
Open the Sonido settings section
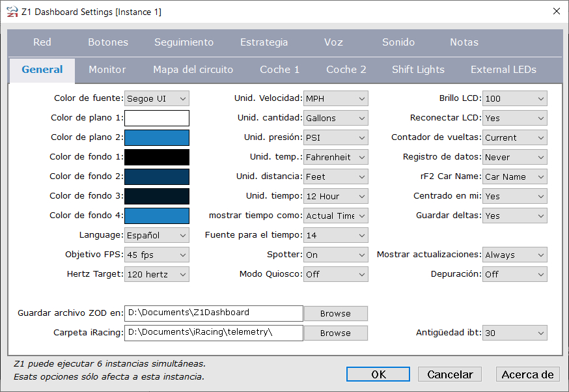click(398, 41)
